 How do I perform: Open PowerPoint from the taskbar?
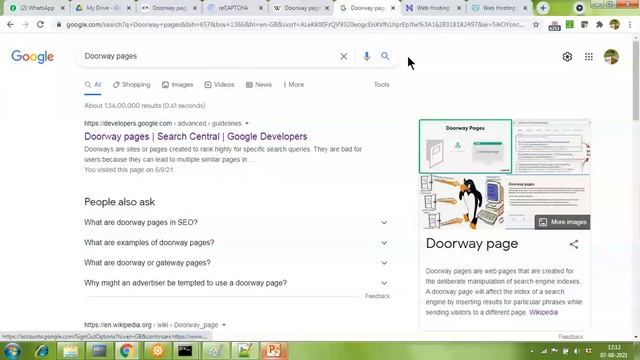coord(273,351)
